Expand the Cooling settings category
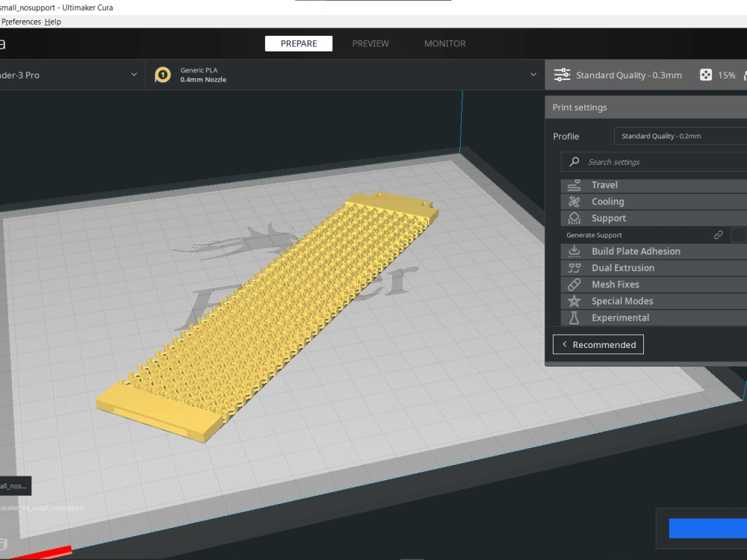Screen dimensions: 747x560 pyautogui.click(x=654, y=202)
